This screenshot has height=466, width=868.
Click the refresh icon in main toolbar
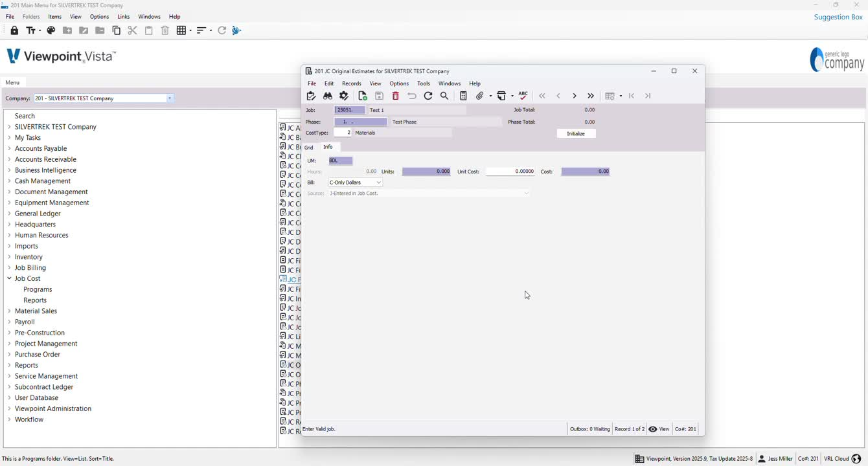click(222, 30)
